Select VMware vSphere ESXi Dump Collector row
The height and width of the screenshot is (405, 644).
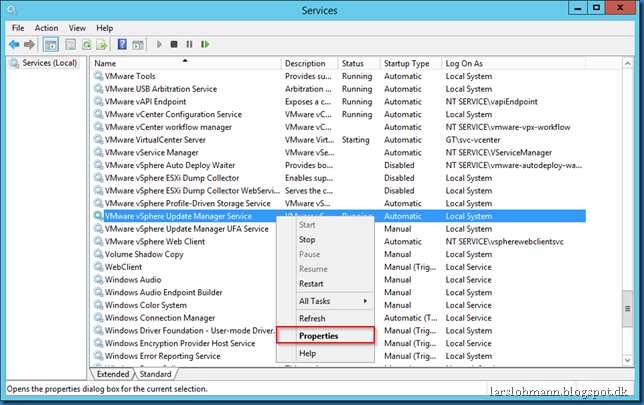click(x=339, y=178)
